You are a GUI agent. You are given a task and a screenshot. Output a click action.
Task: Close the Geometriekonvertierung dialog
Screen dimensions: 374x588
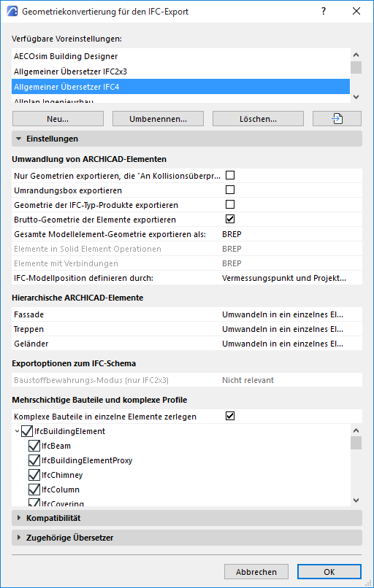point(356,11)
